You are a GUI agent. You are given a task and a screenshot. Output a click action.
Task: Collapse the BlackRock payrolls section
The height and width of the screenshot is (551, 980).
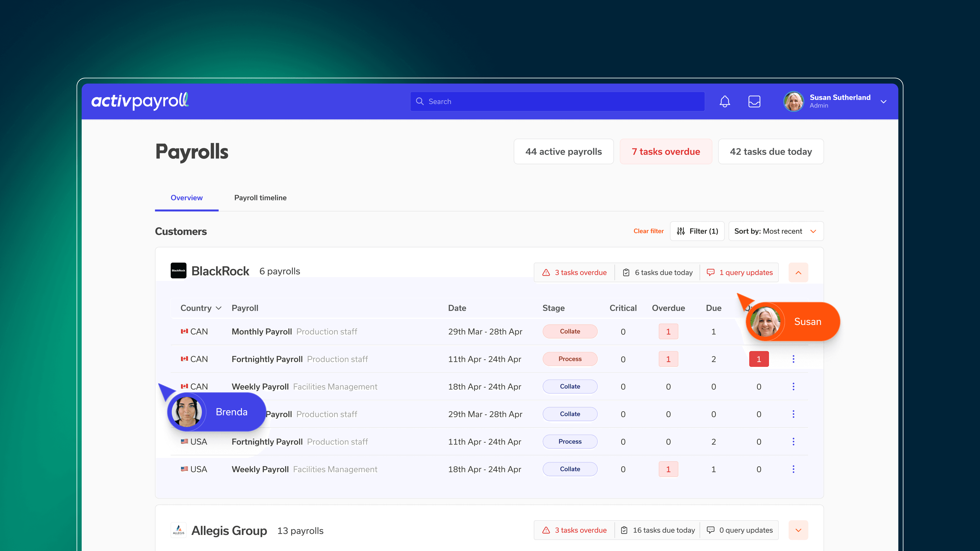(x=798, y=273)
